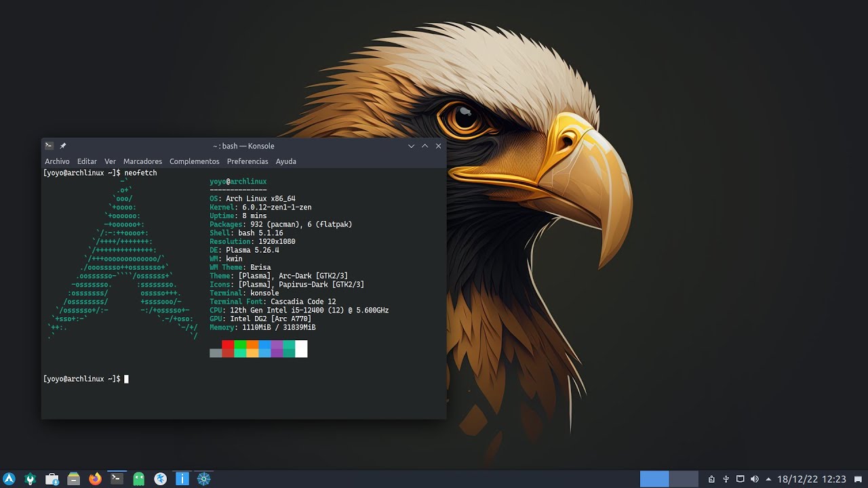
Task: Launch Firefox from the taskbar
Action: (x=96, y=479)
